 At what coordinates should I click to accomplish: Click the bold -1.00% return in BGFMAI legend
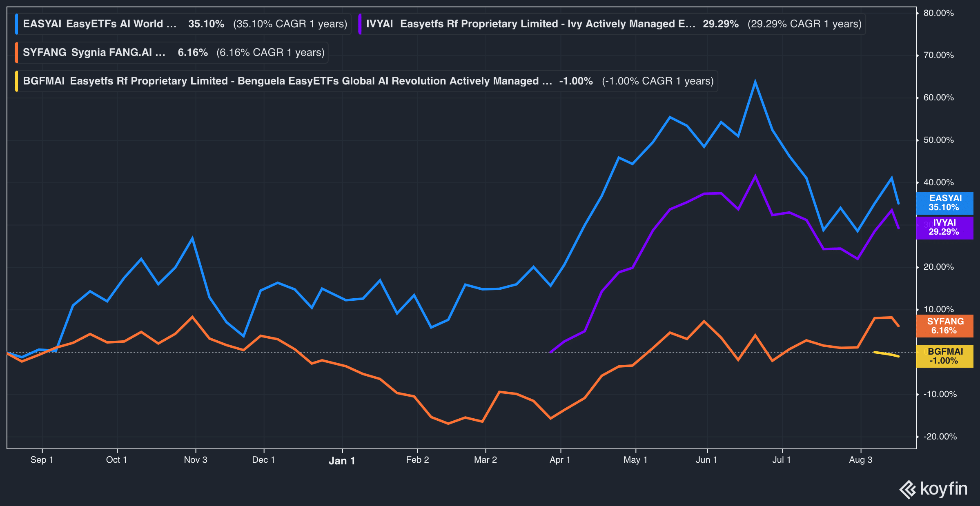(x=576, y=81)
